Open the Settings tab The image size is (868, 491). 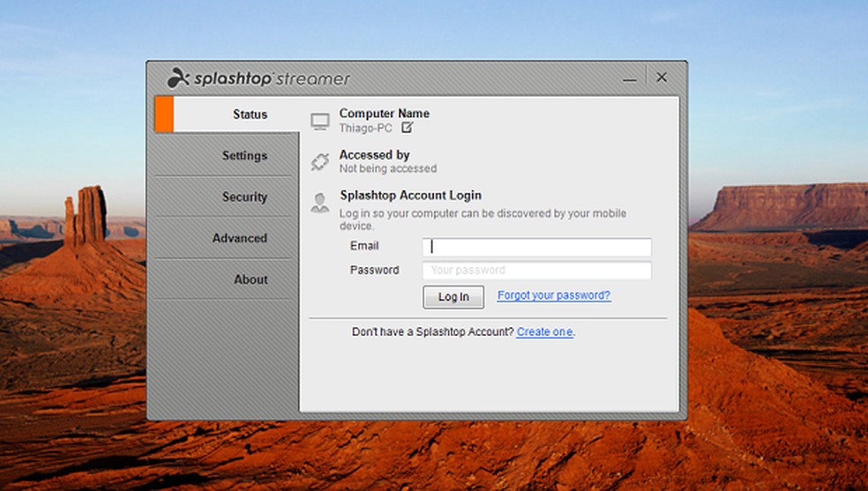click(x=244, y=156)
